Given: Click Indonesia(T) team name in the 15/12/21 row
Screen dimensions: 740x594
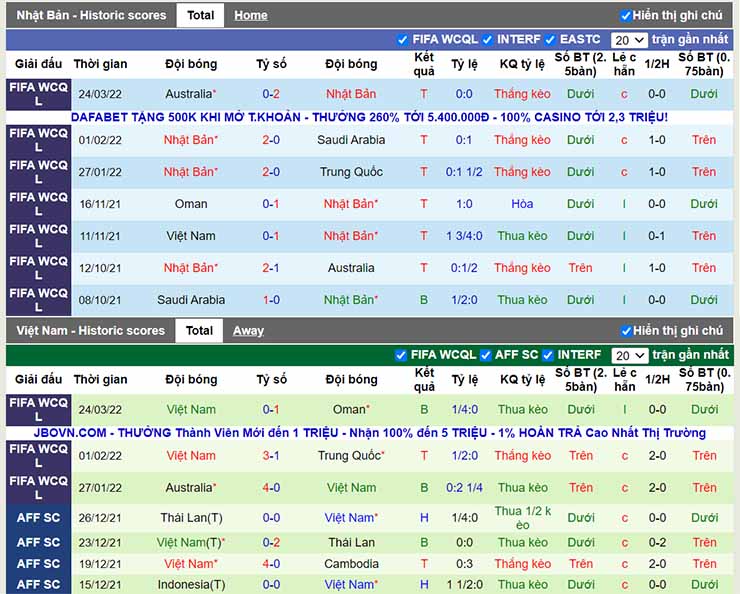Looking at the screenshot, I should pos(191,585).
